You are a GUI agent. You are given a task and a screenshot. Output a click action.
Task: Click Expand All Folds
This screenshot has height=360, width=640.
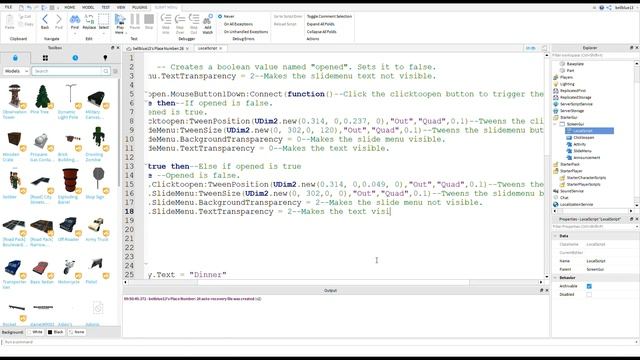pos(321,24)
